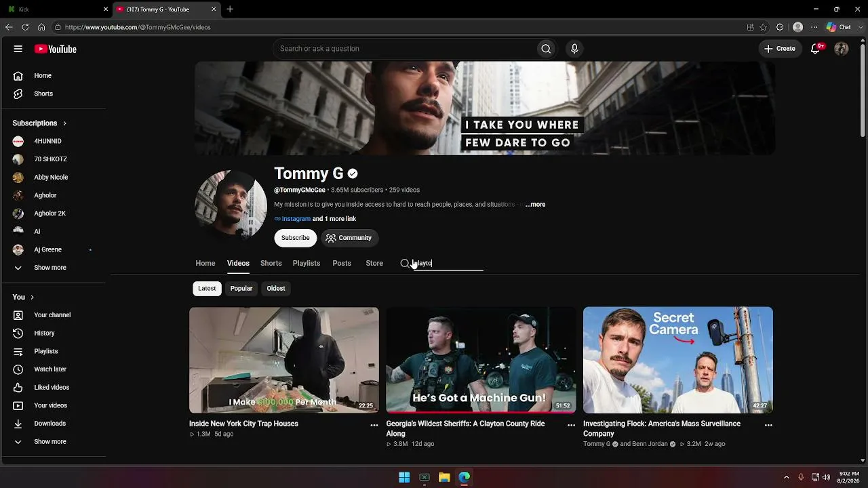Switch to the channel Home tab

click(x=205, y=263)
